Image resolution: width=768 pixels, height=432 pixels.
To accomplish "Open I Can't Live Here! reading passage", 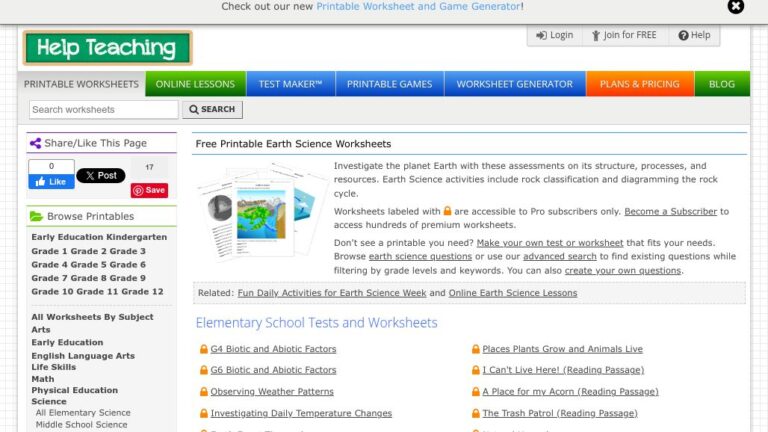I will point(563,370).
